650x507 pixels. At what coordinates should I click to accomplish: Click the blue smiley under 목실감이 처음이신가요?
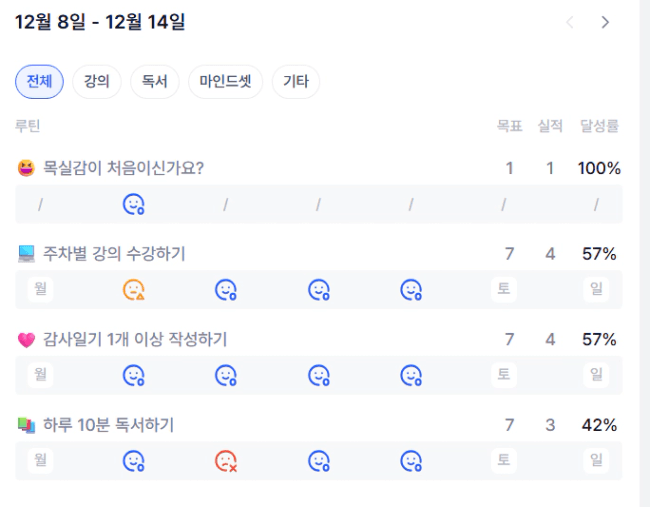pos(133,204)
